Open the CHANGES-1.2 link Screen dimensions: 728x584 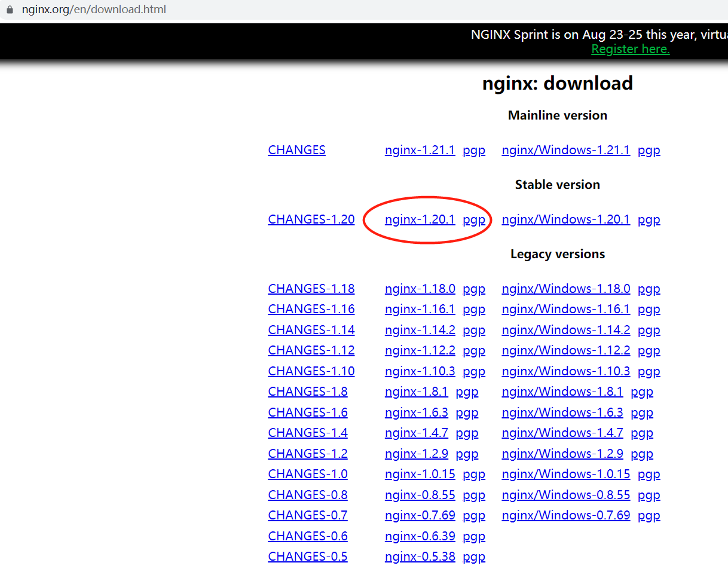pos(308,454)
